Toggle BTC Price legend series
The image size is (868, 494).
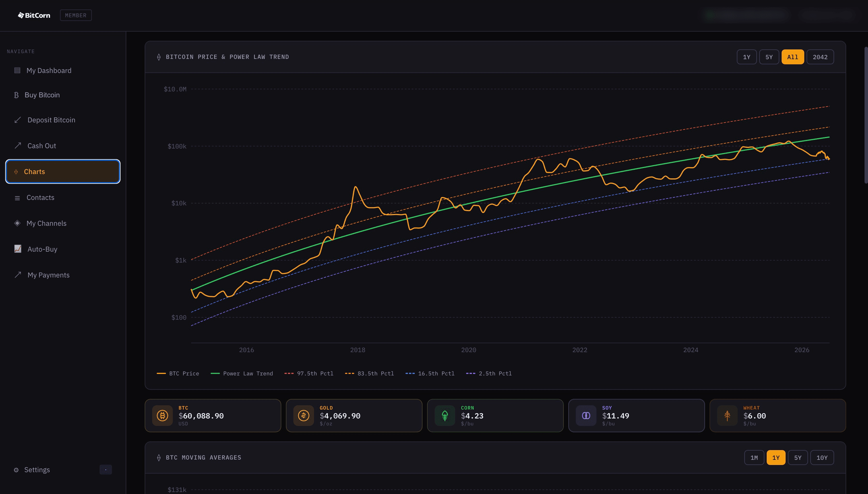pos(178,374)
